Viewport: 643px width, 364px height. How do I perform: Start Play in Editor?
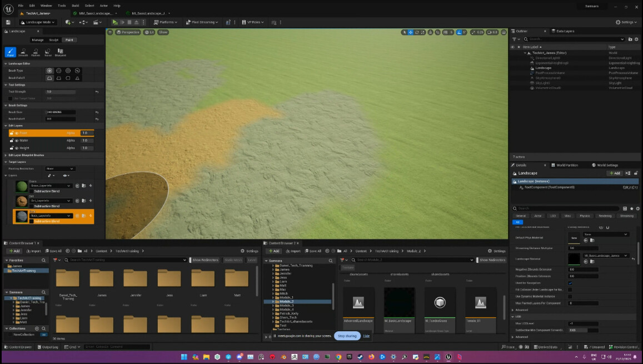[x=115, y=22]
